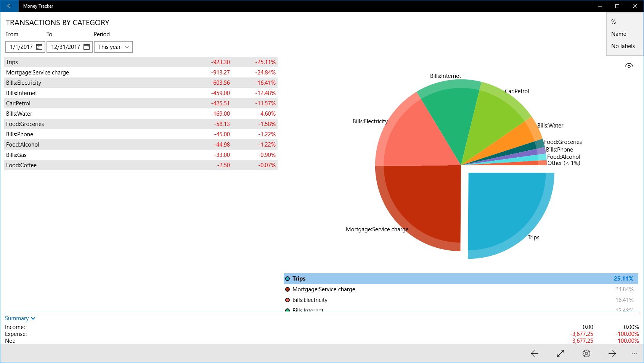The height and width of the screenshot is (363, 644).
Task: Select the Bills:Gas table row
Action: click(141, 155)
